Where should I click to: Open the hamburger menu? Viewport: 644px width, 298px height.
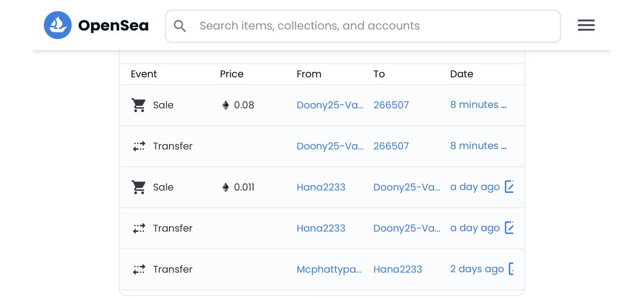pyautogui.click(x=586, y=25)
